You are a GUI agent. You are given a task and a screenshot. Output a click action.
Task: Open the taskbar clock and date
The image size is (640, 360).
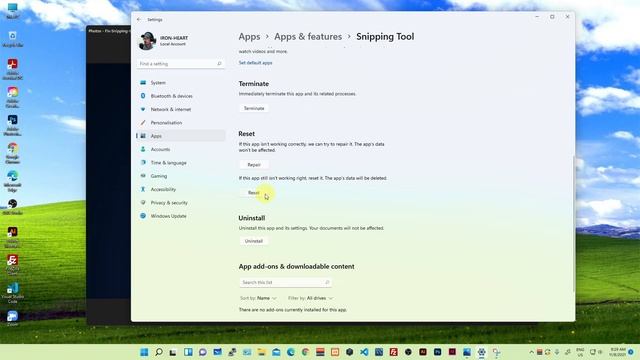(617, 352)
